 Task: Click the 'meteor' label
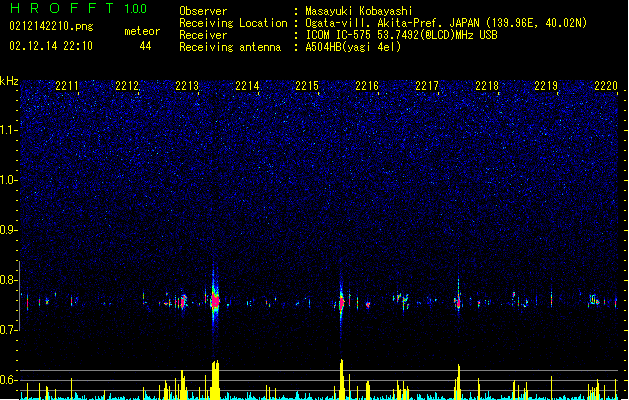(142, 31)
